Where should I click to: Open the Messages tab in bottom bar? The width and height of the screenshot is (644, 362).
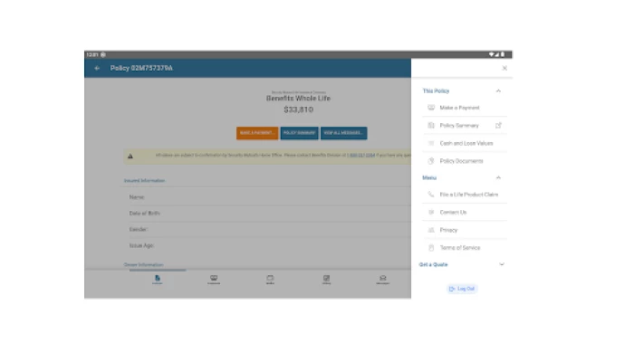382,280
